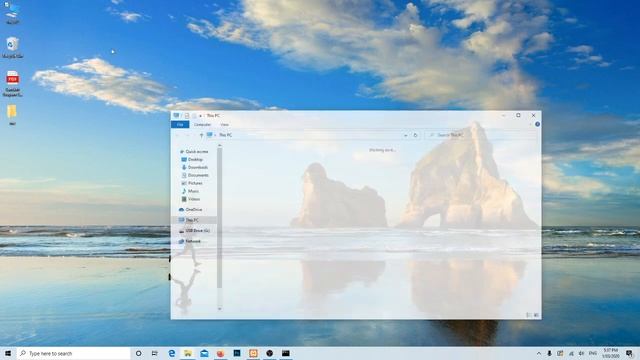The height and width of the screenshot is (360, 640).
Task: Click the properties icon in quick access toolbar
Action: 187,116
